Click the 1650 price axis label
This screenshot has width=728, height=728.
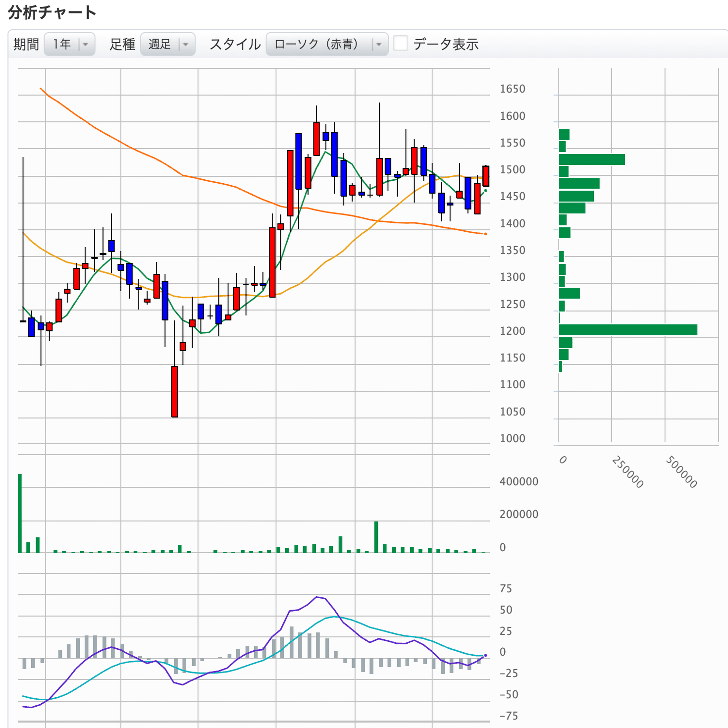click(512, 89)
